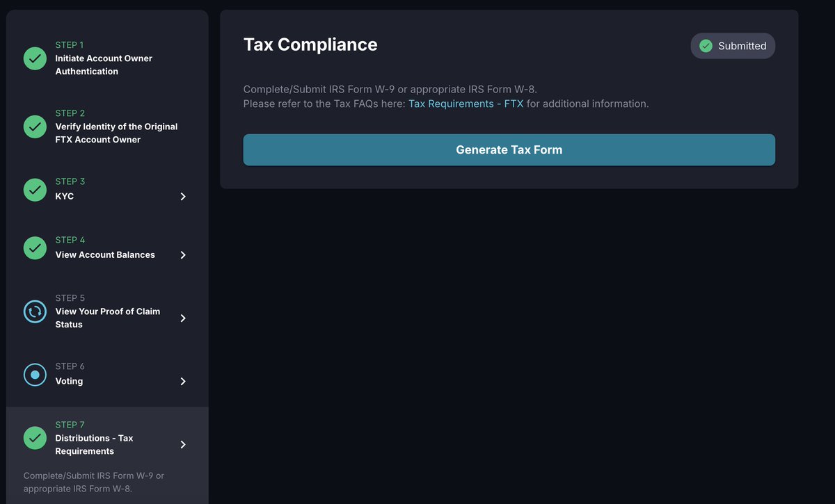The image size is (835, 504).
Task: Select Distributions - Tax Requirements step label
Action: point(94,444)
